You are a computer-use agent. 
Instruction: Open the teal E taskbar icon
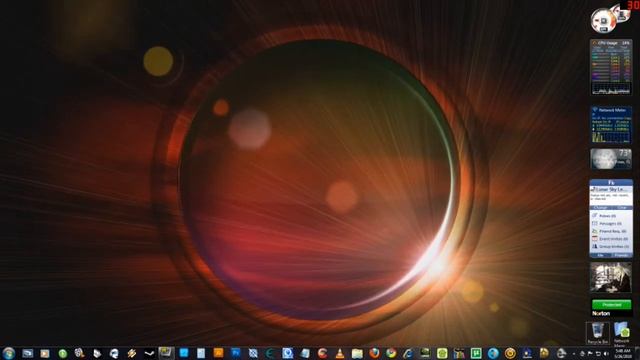270,353
